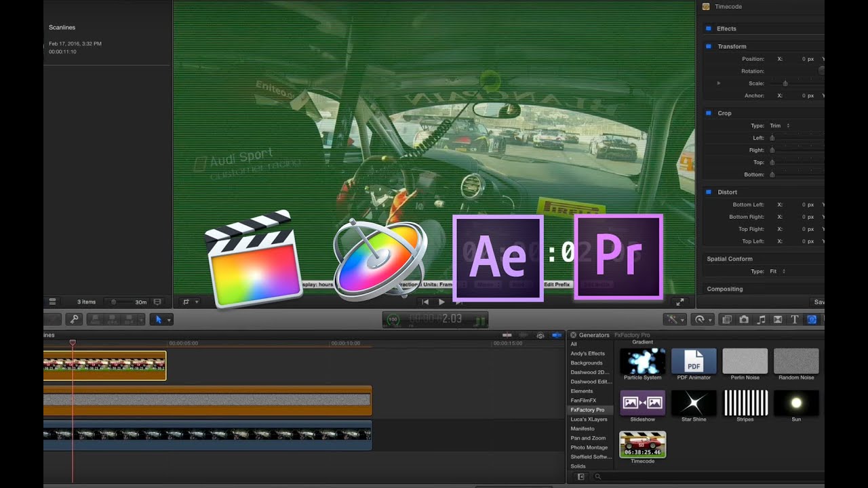This screenshot has height=488, width=868.
Task: Click the timeline playhead marker
Action: [x=73, y=342]
